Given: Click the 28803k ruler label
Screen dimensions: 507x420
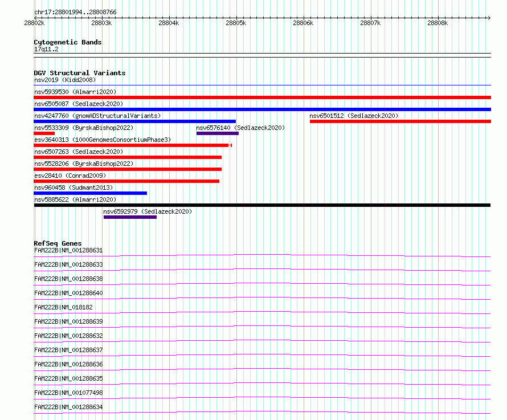Looking at the screenshot, I should coord(101,23).
